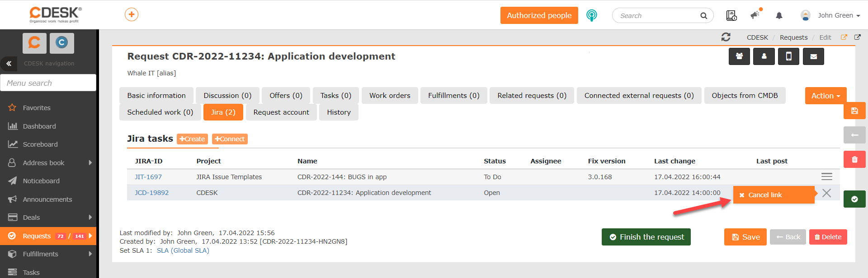Screen dimensions: 868x278
Task: Click the orange open-in-new-window icon
Action: 844,37
